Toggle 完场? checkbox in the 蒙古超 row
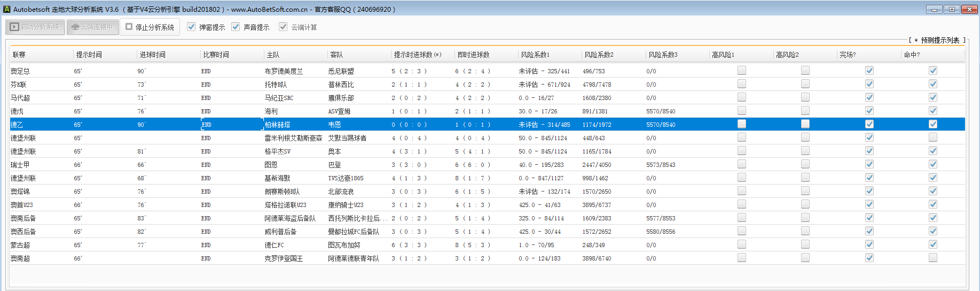 tap(869, 244)
